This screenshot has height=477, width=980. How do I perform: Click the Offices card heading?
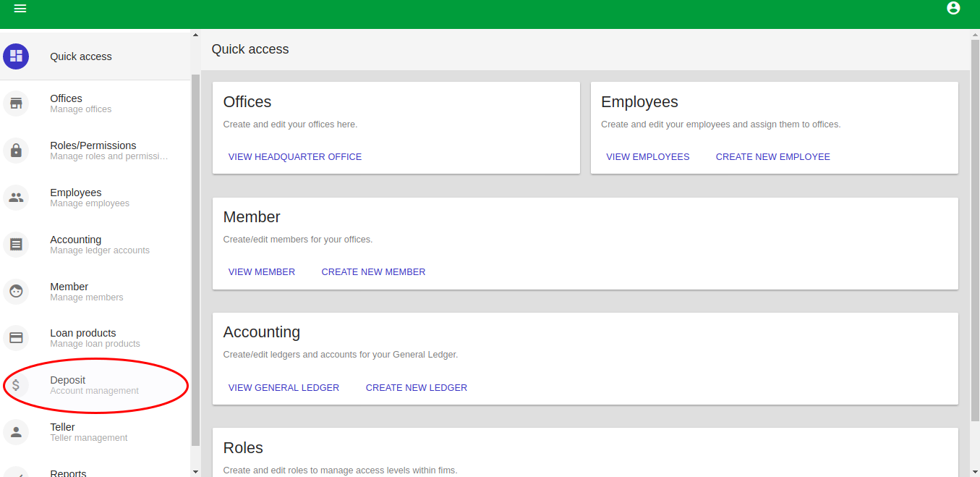click(247, 102)
